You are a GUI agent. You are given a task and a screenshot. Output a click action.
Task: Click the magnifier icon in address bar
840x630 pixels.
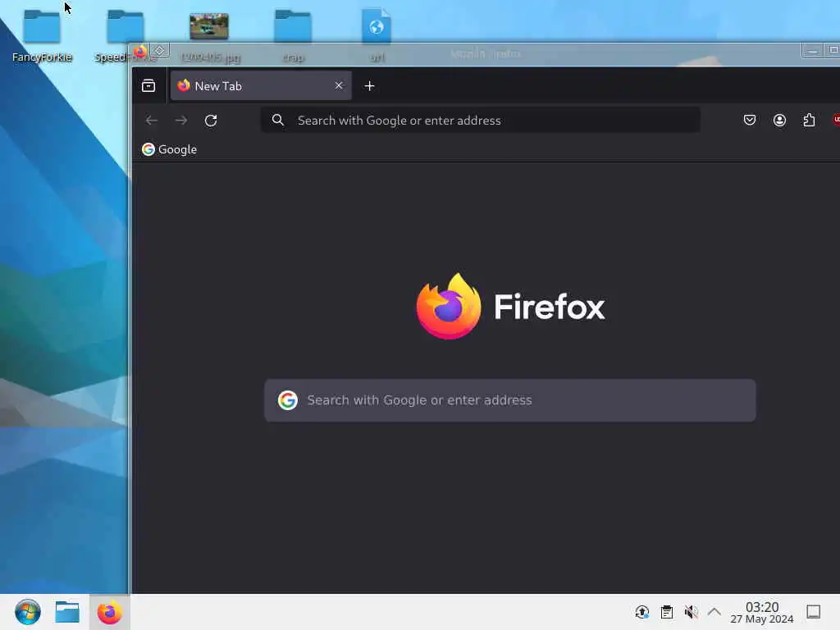tap(277, 120)
